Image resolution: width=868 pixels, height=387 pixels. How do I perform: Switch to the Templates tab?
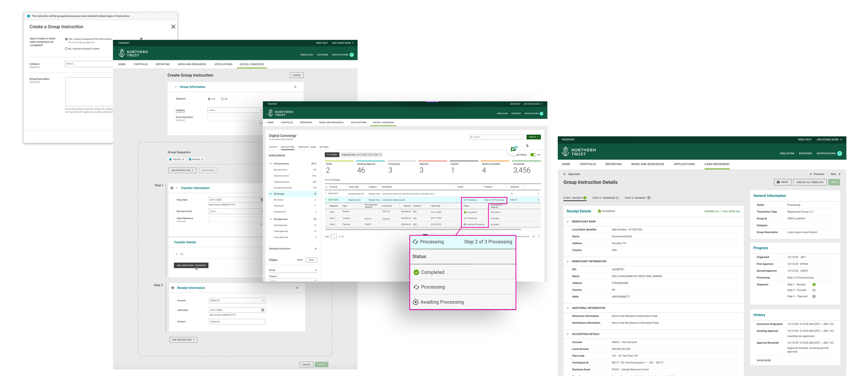[x=303, y=147]
